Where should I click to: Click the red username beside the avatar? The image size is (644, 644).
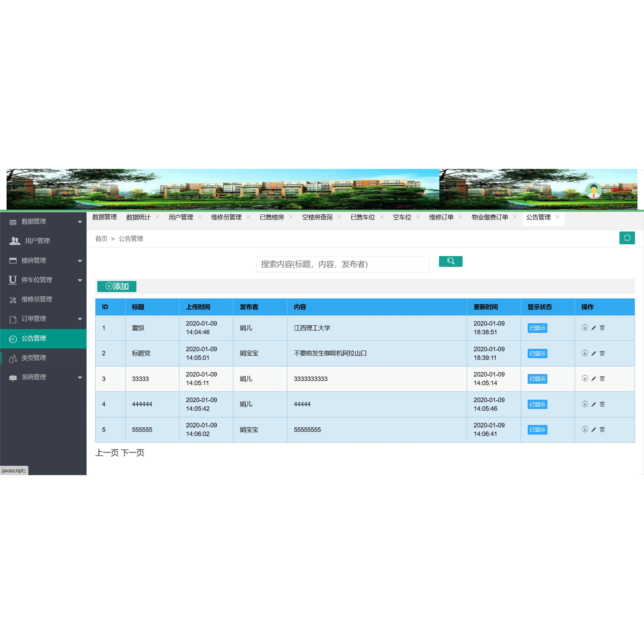click(620, 190)
